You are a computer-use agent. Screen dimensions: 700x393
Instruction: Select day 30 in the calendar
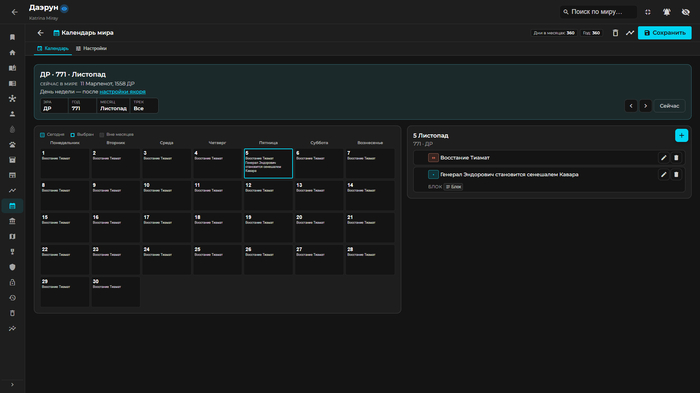coord(116,292)
